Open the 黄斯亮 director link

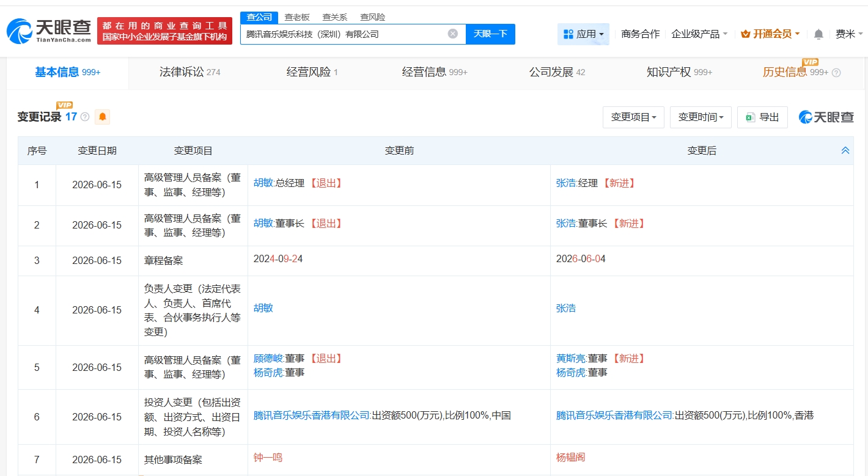[571, 359]
